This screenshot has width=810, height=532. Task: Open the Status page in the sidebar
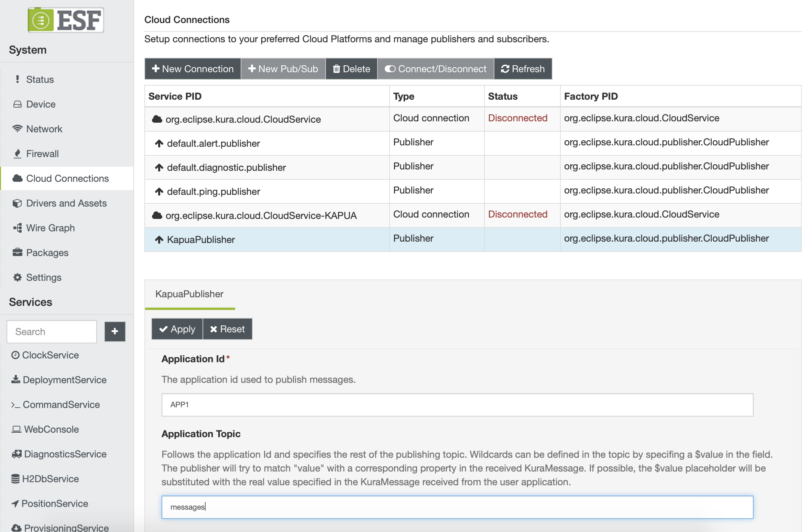pyautogui.click(x=40, y=79)
